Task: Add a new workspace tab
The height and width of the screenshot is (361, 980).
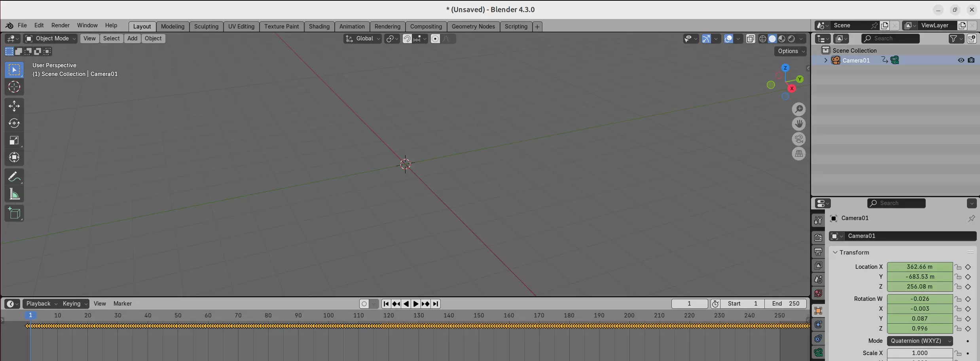Action: [x=537, y=27]
